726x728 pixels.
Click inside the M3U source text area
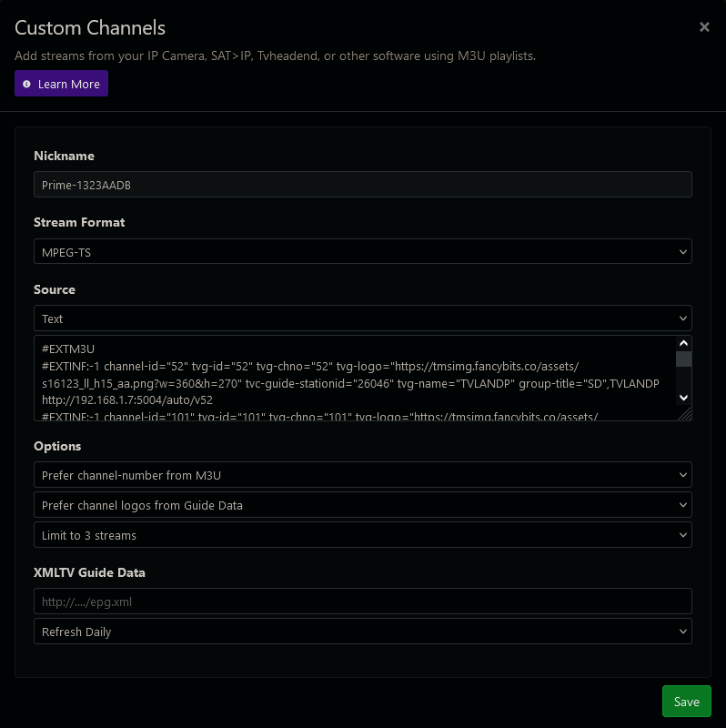(x=355, y=378)
